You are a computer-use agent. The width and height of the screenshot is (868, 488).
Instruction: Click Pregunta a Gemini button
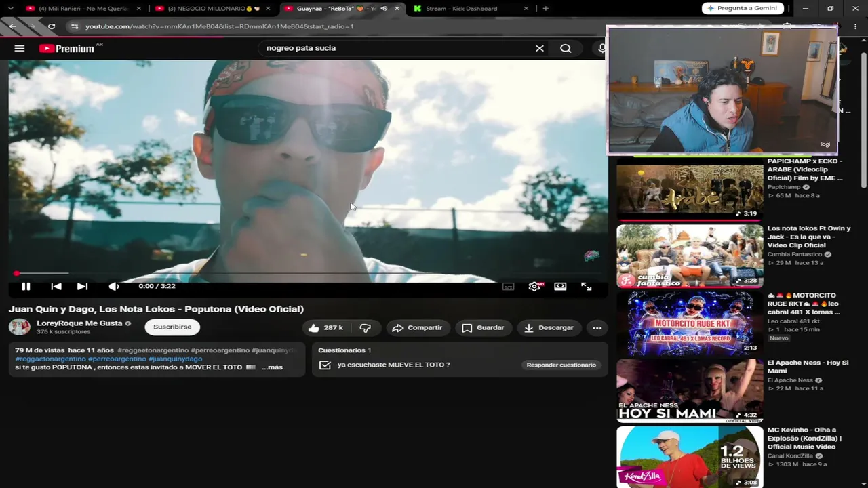(743, 8)
